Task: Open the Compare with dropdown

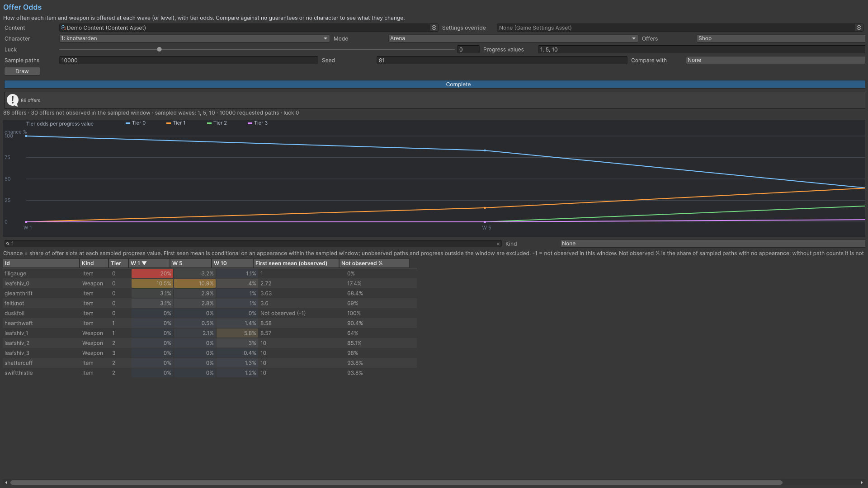Action: click(775, 60)
